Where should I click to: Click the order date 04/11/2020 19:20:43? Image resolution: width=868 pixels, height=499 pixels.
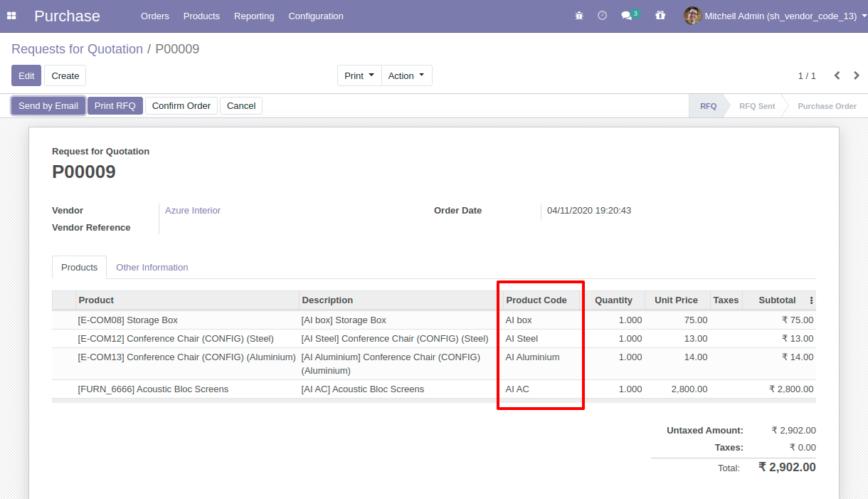tap(589, 211)
